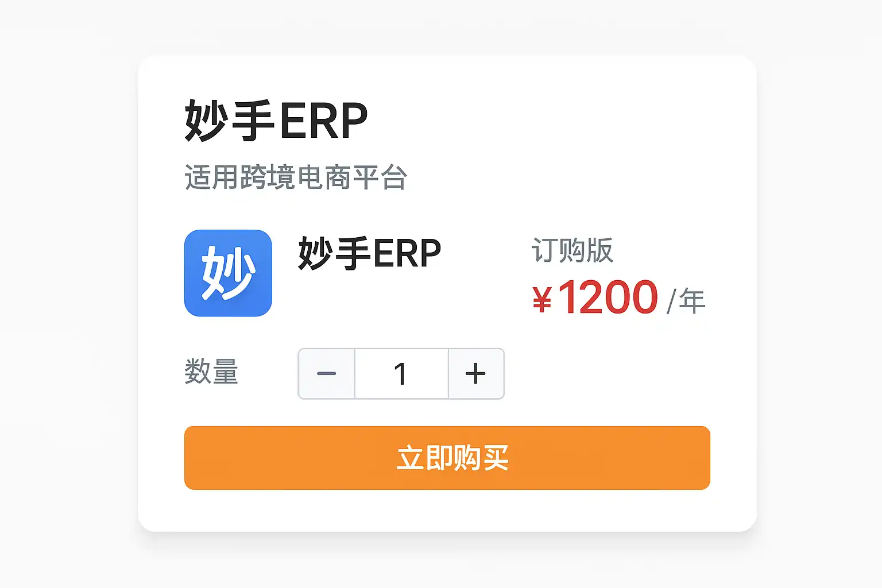Increase quantity with the plus button
The image size is (882, 588).
pos(476,374)
